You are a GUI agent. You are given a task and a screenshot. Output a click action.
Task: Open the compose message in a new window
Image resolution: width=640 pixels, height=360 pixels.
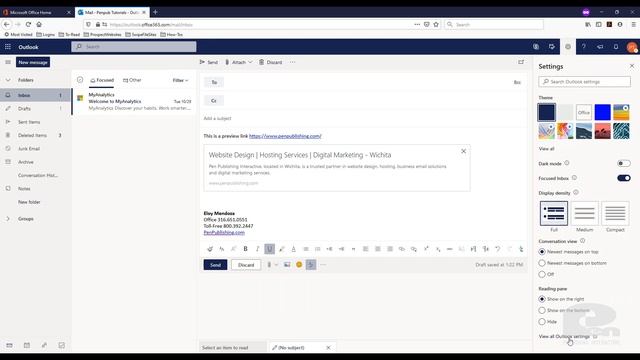[521, 62]
